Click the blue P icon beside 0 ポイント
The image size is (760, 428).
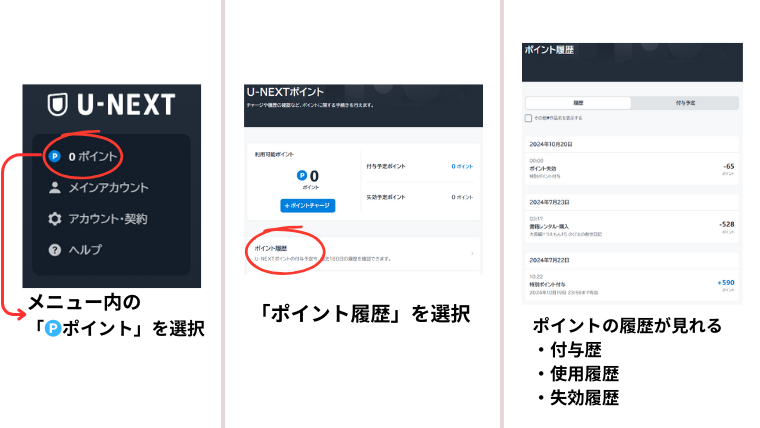pos(55,157)
